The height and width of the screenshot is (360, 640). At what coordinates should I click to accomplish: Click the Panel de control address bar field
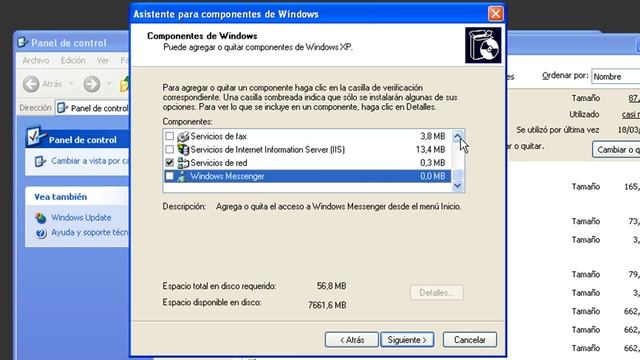point(92,108)
